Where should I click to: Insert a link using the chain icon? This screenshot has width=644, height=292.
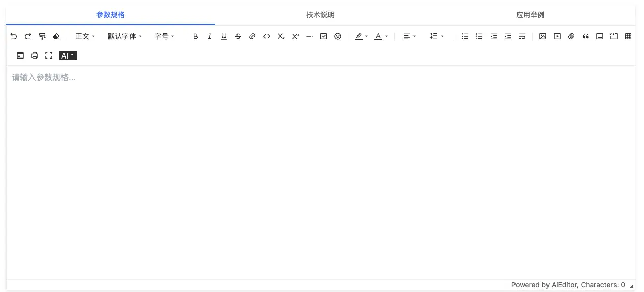[252, 36]
